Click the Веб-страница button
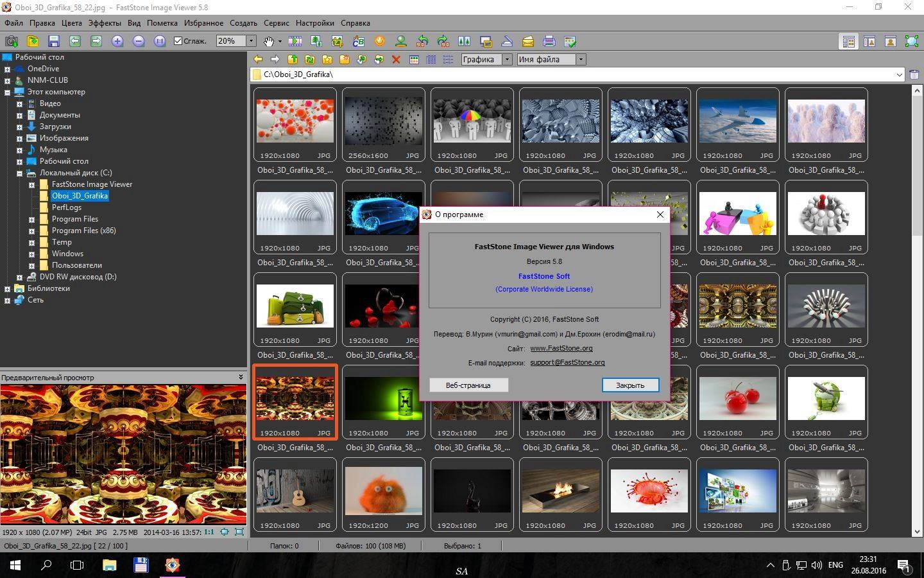Screen dimensions: 924x578 point(468,385)
